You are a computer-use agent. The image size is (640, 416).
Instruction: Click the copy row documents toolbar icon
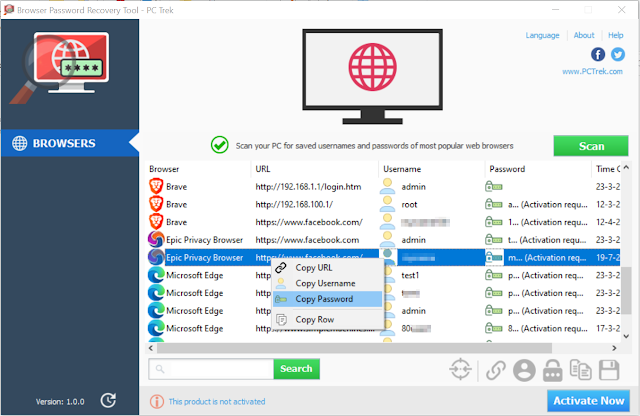tap(580, 370)
